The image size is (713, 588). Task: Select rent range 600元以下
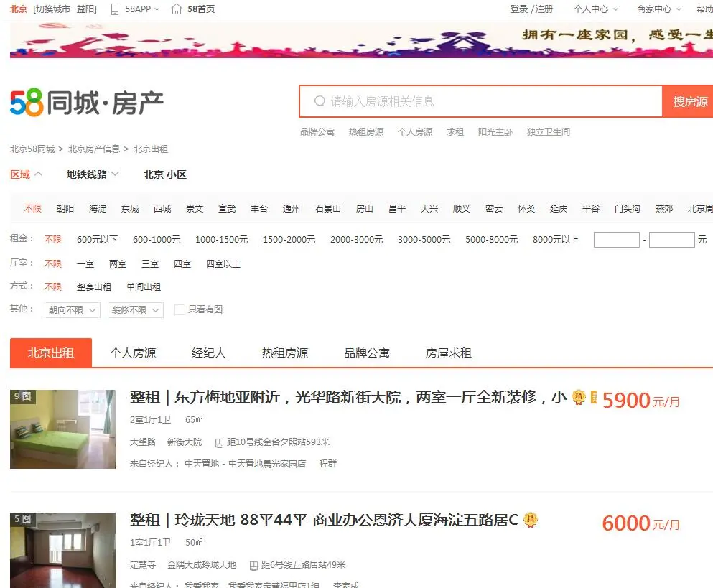98,240
